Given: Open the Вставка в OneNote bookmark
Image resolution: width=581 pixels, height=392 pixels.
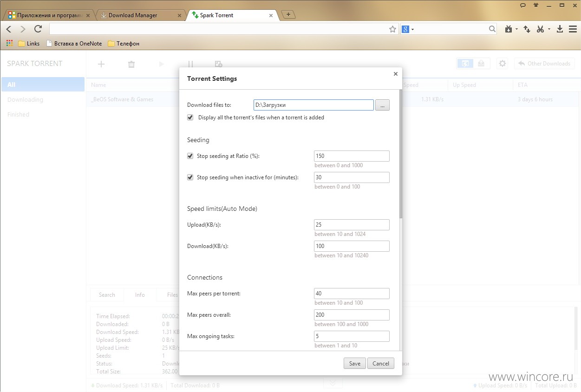Looking at the screenshot, I should [74, 43].
